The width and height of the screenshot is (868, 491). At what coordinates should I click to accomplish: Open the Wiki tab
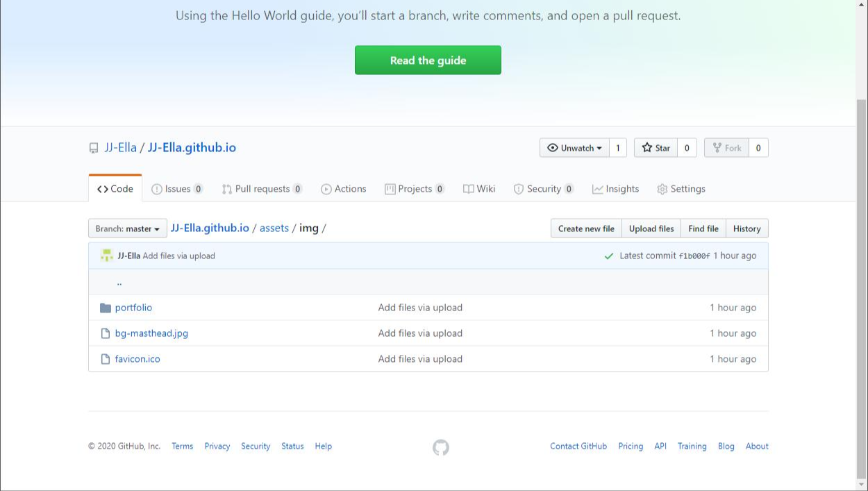[x=479, y=189]
